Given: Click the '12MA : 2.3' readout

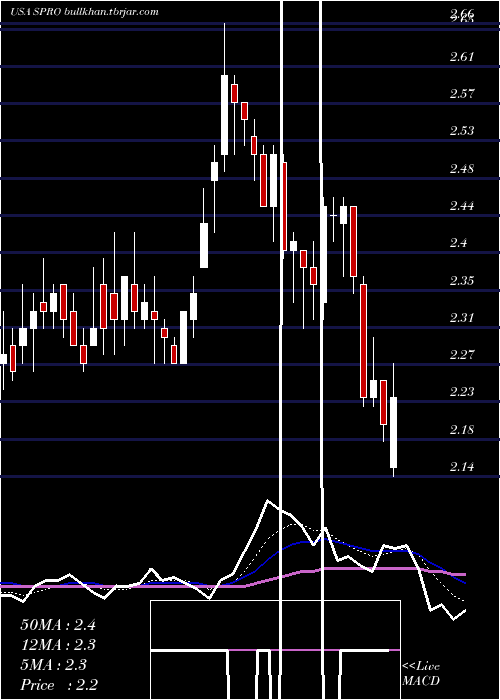Looking at the screenshot, I should pos(58,645).
